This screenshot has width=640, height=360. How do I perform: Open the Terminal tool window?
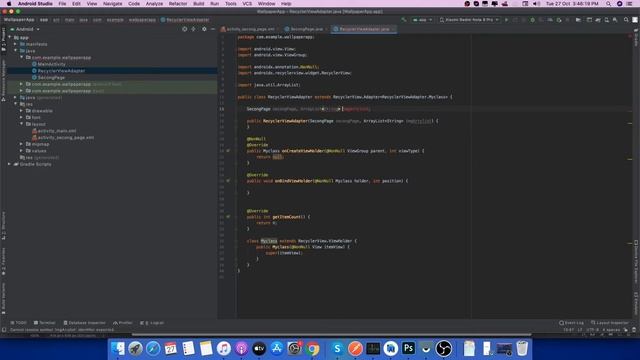(44, 323)
